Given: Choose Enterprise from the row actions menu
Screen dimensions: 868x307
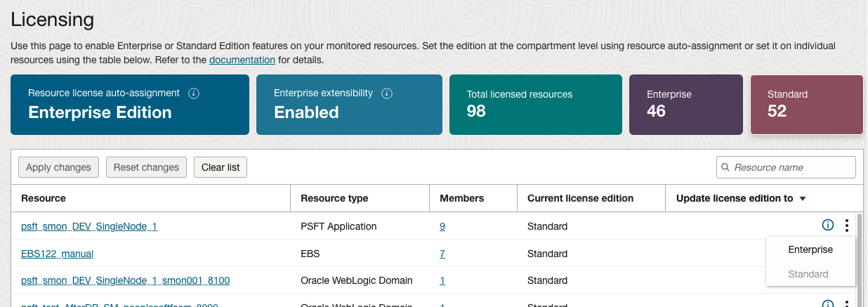Looking at the screenshot, I should pos(810,249).
